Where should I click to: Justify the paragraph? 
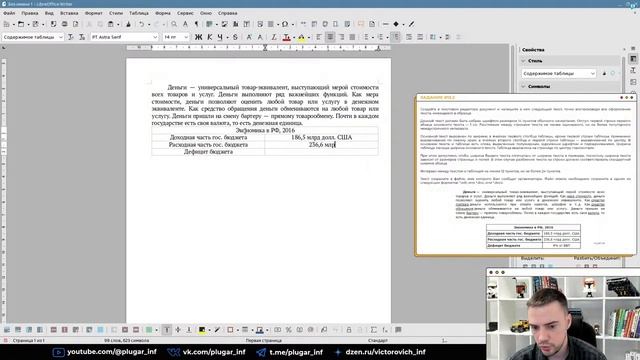click(352, 37)
